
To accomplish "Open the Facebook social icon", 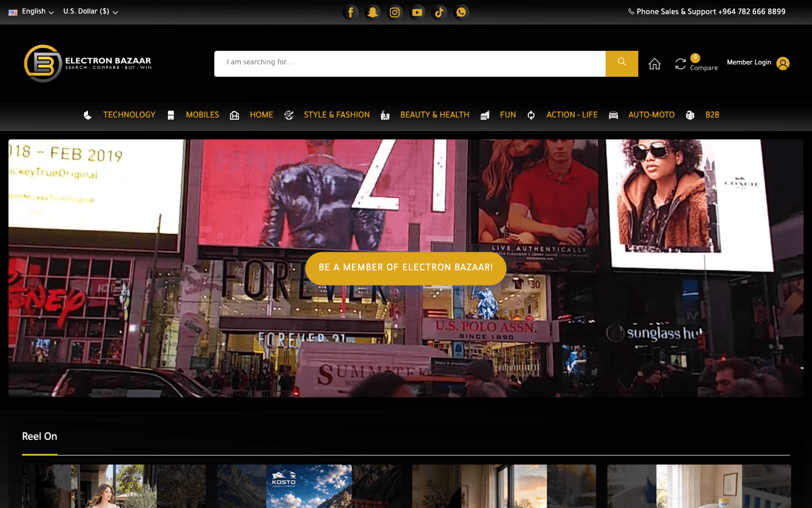I will 351,12.
